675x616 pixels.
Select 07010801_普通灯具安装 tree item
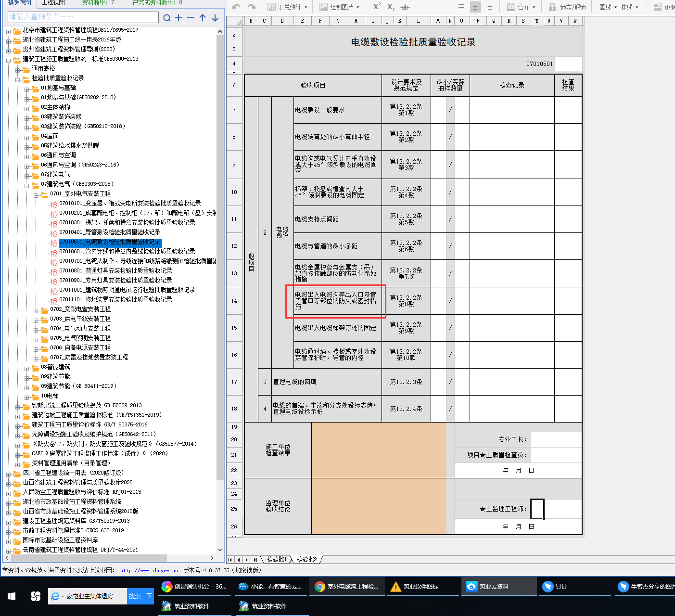115,270
